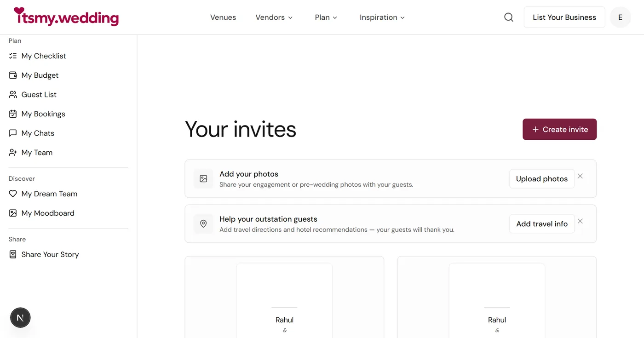This screenshot has width=644, height=338.
Task: Open the Inspiration dropdown menu
Action: click(382, 17)
